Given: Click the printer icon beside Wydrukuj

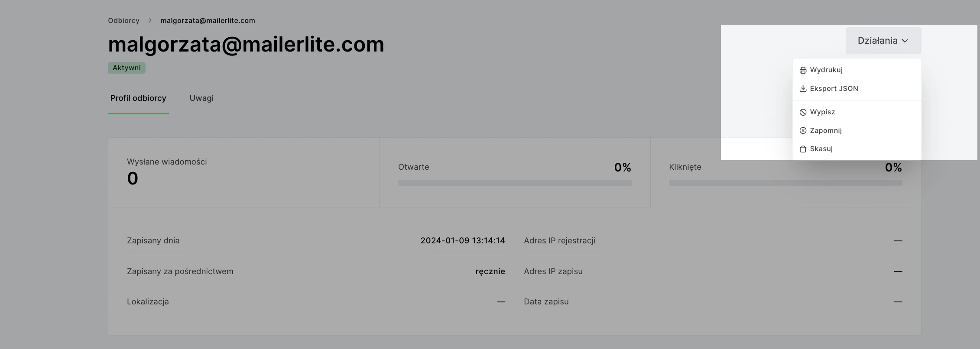Looking at the screenshot, I should coord(803,70).
